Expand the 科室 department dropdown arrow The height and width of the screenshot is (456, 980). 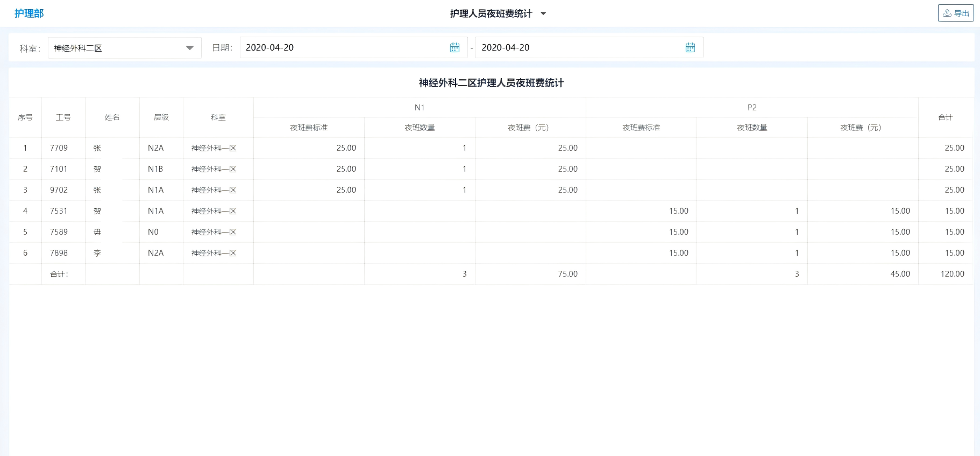[x=189, y=48]
